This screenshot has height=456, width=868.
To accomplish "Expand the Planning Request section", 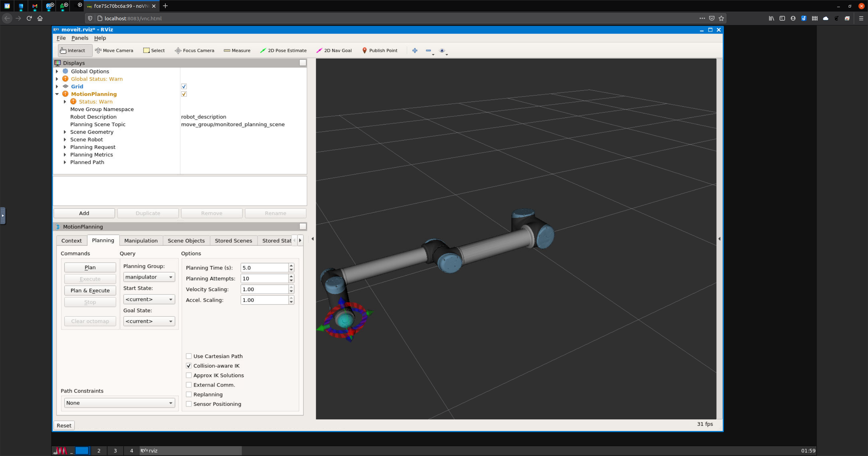I will (65, 147).
